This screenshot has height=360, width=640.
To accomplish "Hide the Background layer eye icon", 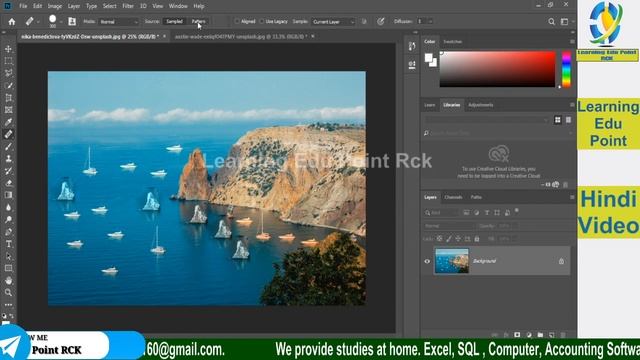I will pos(427,261).
